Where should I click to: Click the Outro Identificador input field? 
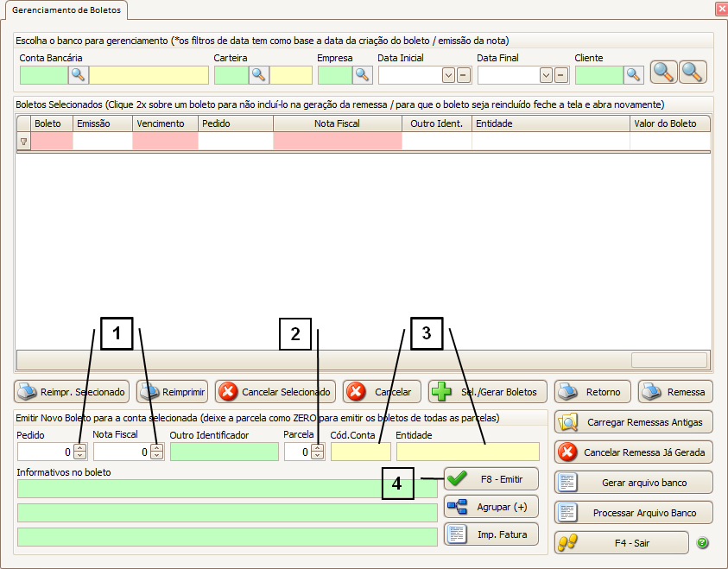click(224, 452)
